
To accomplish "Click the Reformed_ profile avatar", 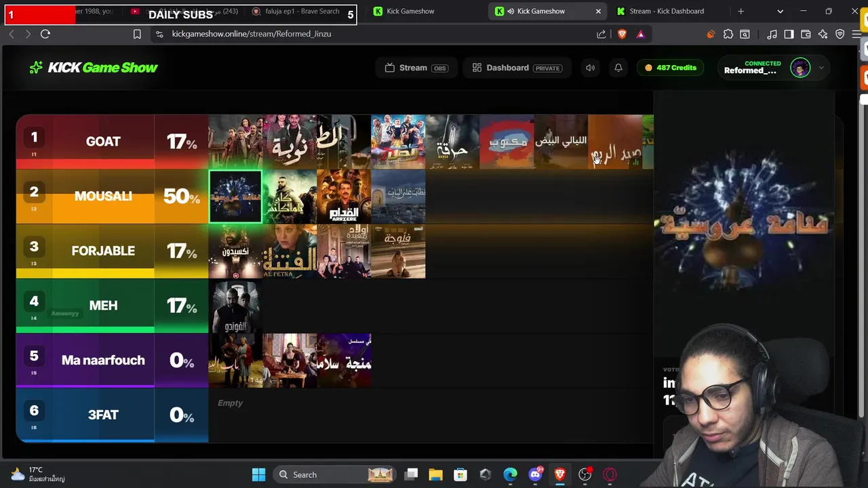I will pyautogui.click(x=800, y=68).
